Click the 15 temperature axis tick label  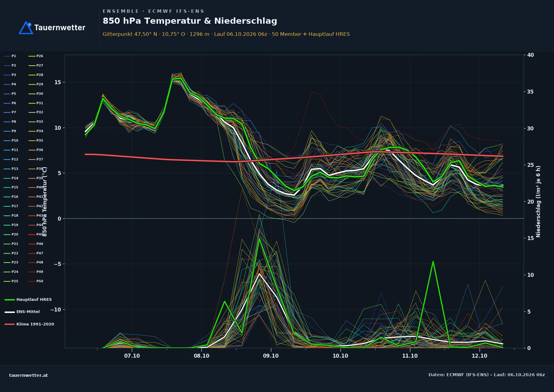58,82
